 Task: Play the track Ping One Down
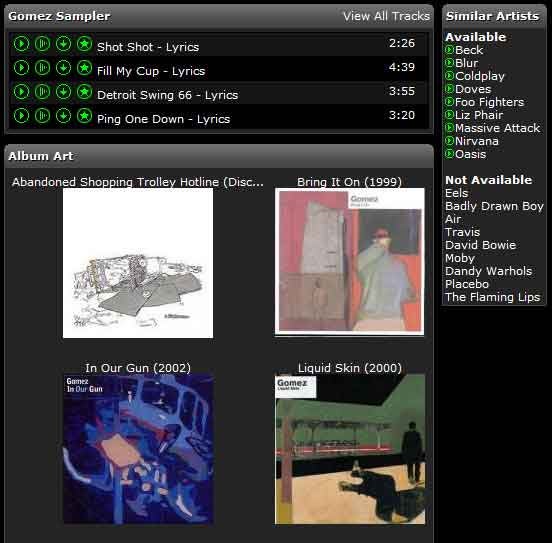pos(21,116)
